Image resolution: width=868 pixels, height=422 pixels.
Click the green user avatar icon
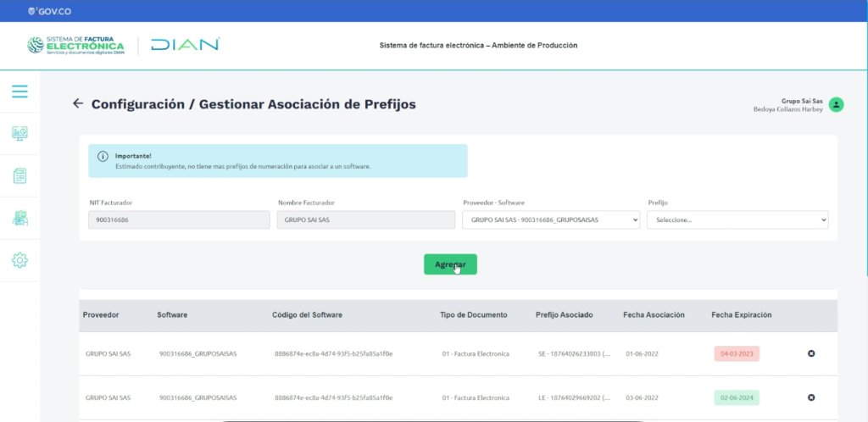pyautogui.click(x=837, y=104)
